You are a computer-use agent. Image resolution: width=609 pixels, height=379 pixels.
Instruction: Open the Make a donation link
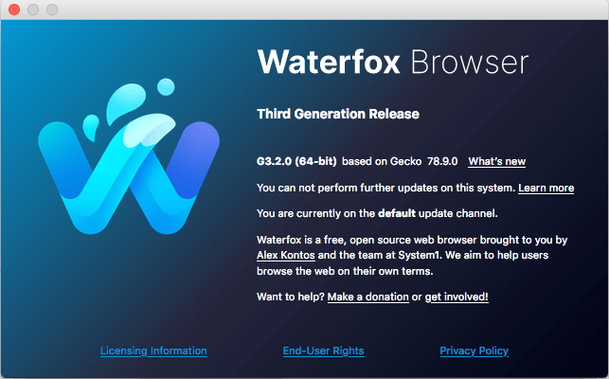(368, 297)
